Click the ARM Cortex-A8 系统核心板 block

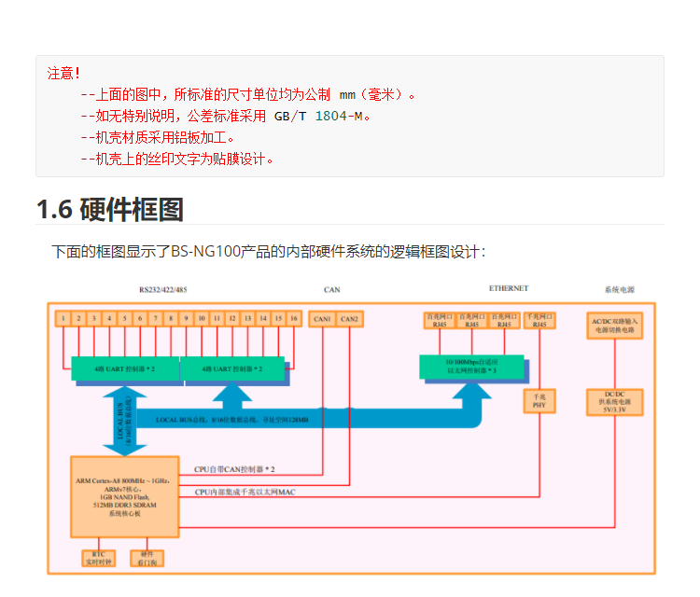pos(124,496)
